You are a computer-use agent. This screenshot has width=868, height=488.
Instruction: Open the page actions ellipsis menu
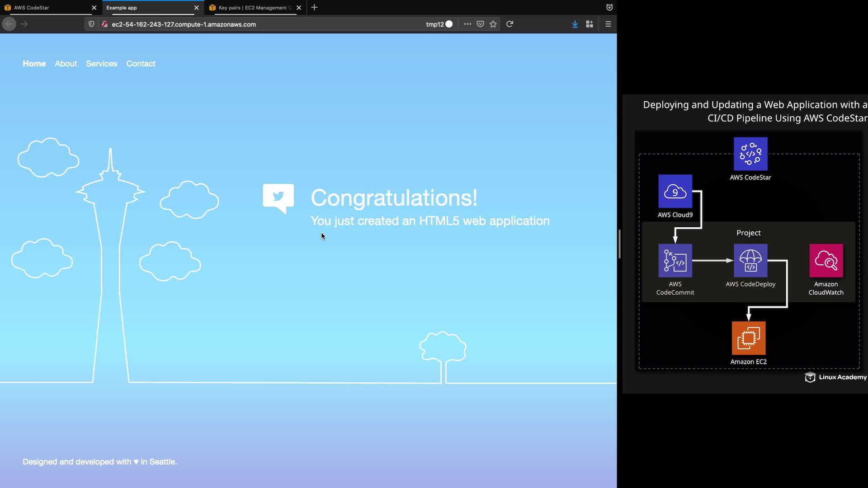click(467, 24)
